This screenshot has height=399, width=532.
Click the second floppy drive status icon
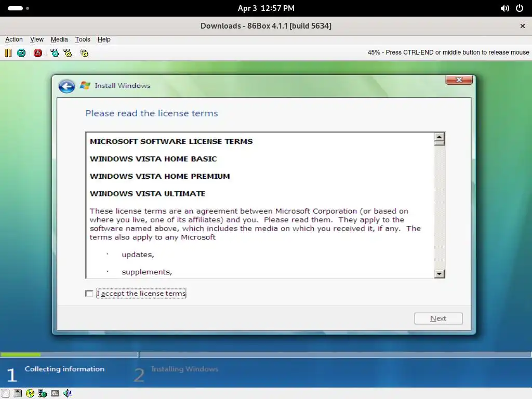coord(18,393)
